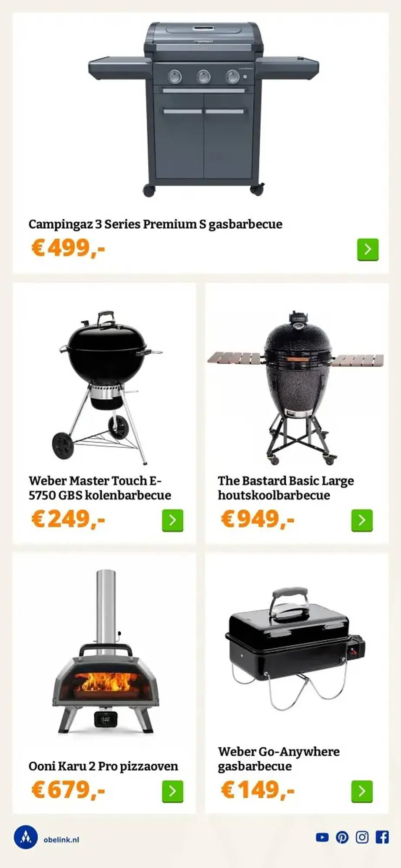Open the Instagram social icon
The width and height of the screenshot is (401, 868).
tap(362, 837)
